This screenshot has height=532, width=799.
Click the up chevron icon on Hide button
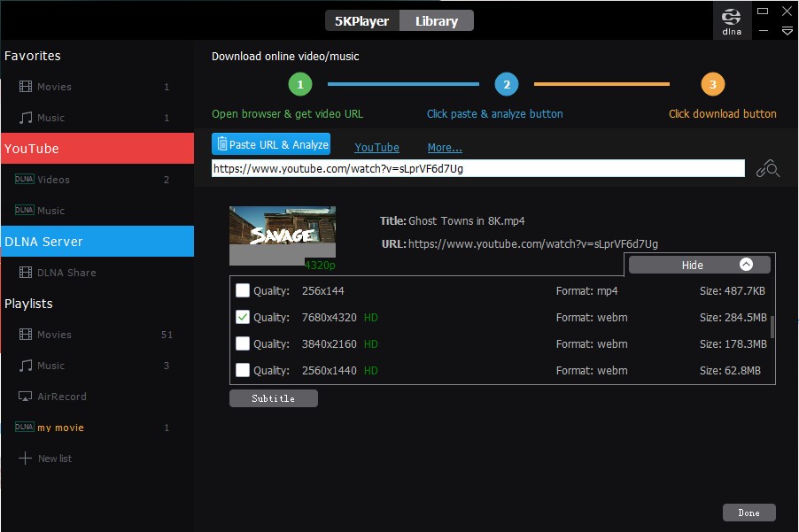(746, 264)
